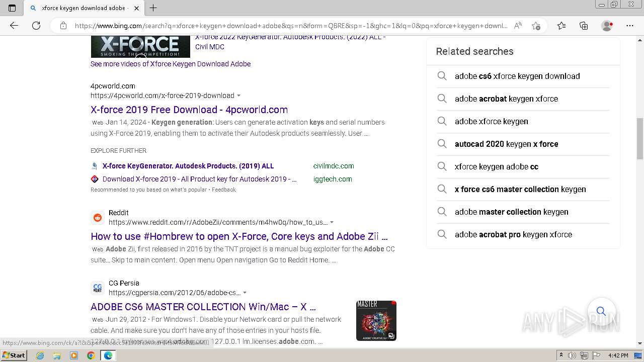Open the X-Force video thumbnail
This screenshot has height=362, width=644.
click(x=140, y=47)
